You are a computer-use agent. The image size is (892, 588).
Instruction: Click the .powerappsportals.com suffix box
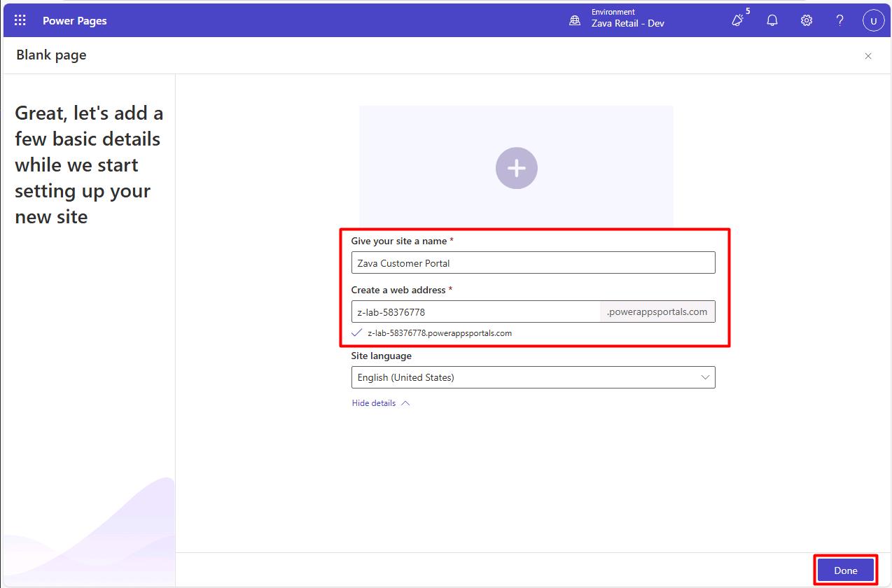(657, 311)
